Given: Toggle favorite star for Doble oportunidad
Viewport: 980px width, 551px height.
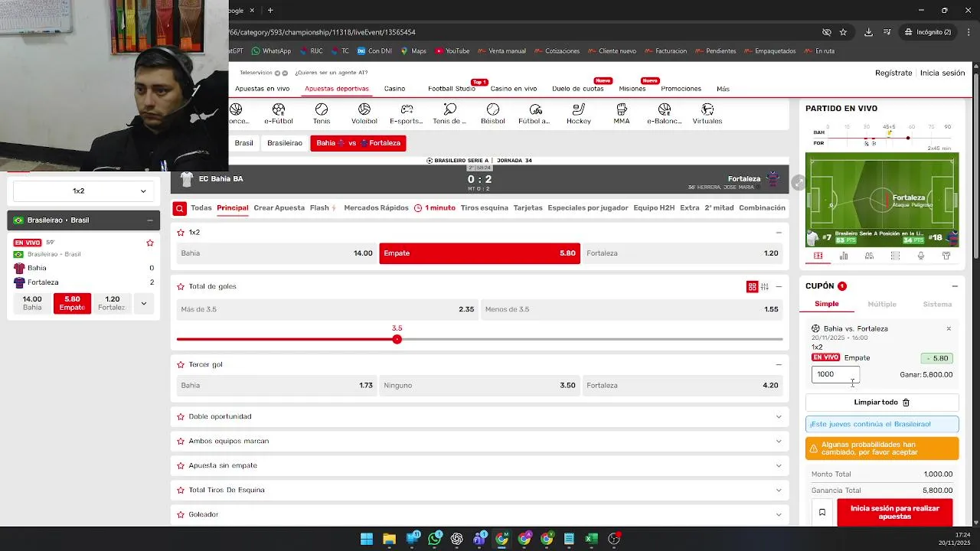Looking at the screenshot, I should (x=181, y=417).
